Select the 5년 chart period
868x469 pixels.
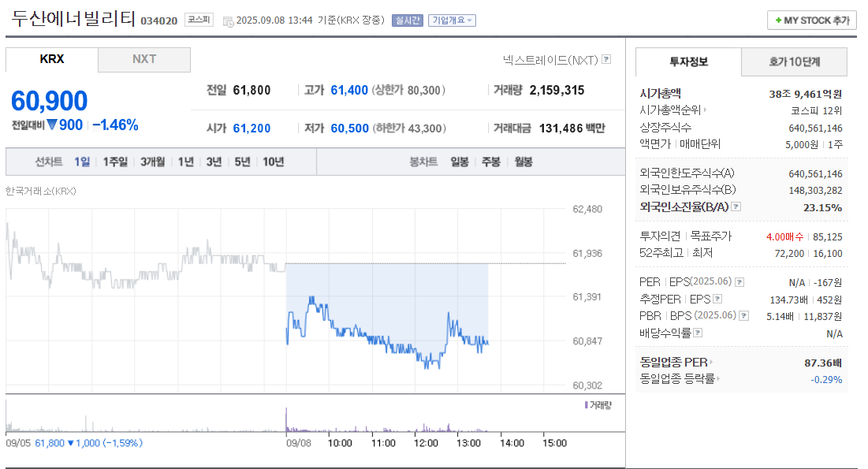(x=243, y=162)
